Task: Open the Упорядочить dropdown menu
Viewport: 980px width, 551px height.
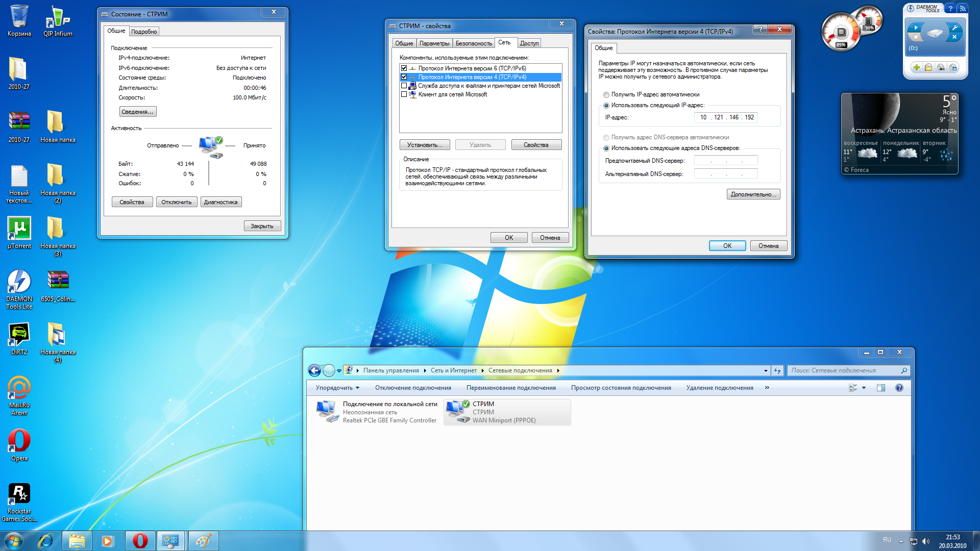Action: (x=337, y=388)
